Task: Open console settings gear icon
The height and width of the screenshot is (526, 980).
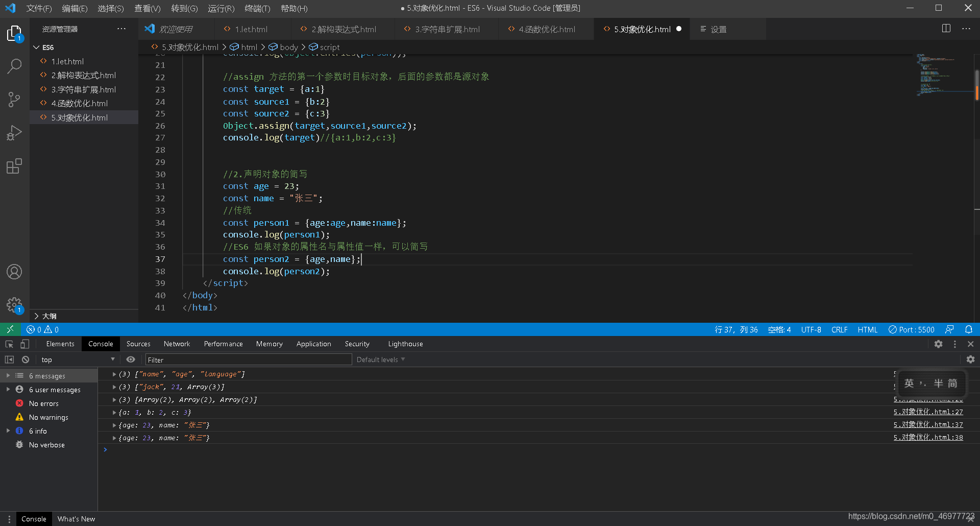Action: tap(970, 360)
